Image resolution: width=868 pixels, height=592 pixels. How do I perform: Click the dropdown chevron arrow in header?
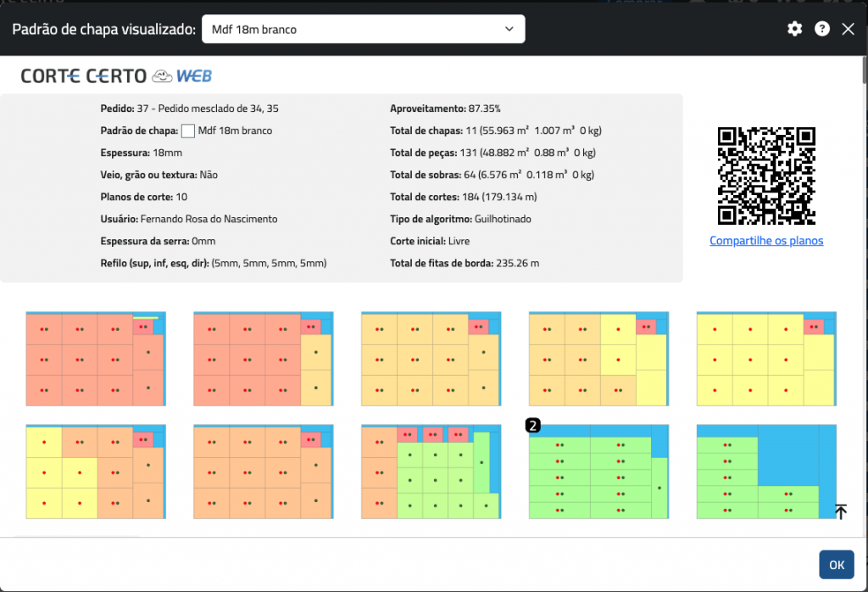[509, 29]
